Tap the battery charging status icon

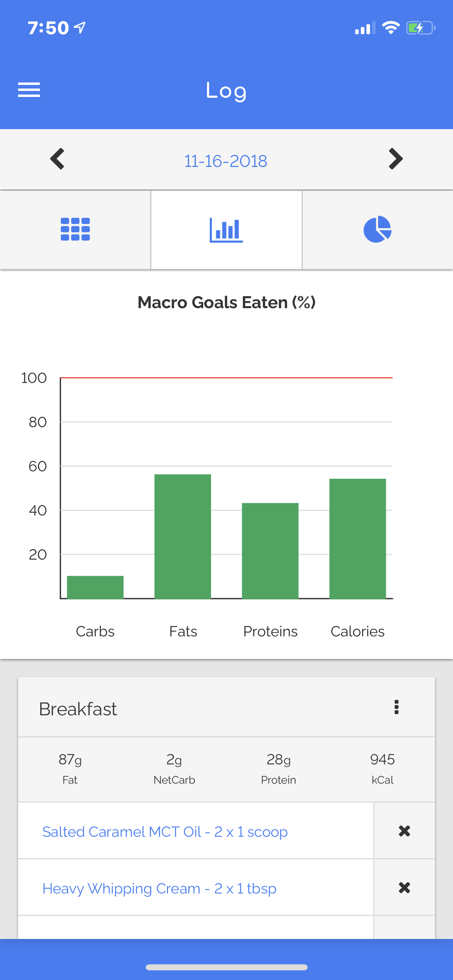[421, 28]
